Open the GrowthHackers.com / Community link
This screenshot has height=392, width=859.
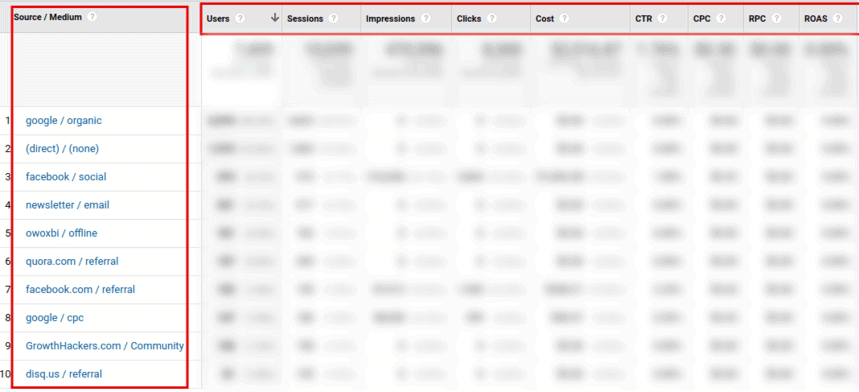click(105, 346)
